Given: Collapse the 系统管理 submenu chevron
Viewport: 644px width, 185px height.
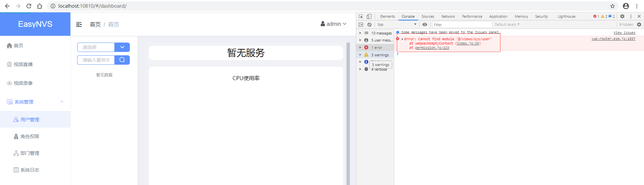Looking at the screenshot, I should coord(62,102).
